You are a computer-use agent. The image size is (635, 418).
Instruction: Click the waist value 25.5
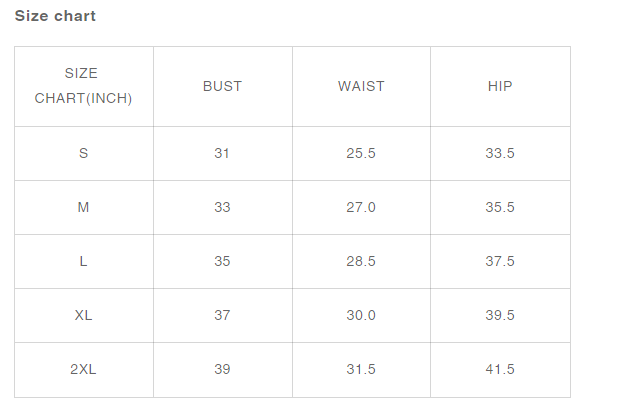click(361, 154)
